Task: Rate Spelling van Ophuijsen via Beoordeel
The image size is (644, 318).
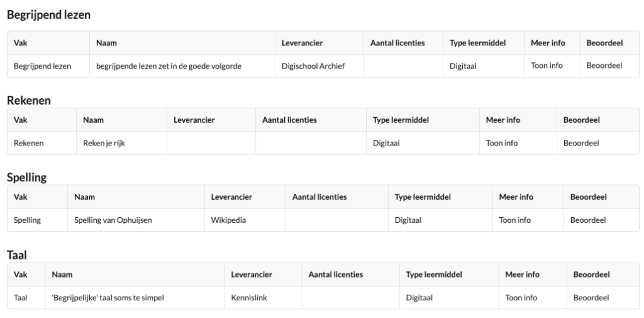Action: [588, 220]
